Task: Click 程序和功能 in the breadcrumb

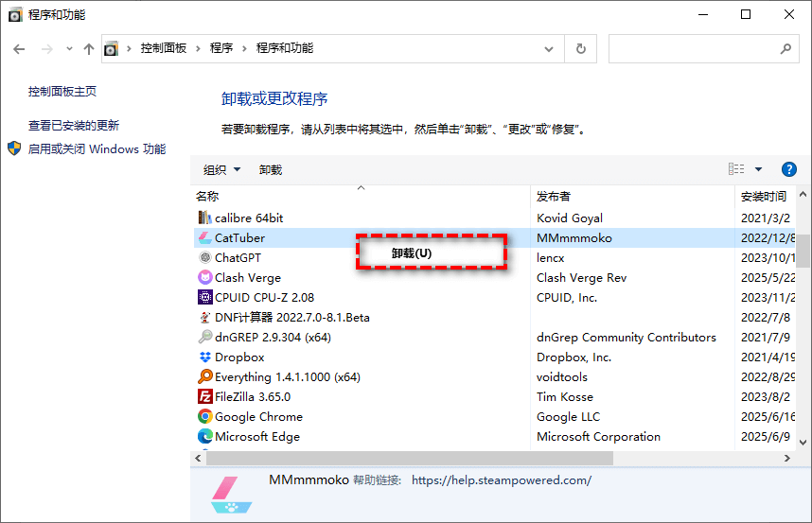Action: (285, 48)
